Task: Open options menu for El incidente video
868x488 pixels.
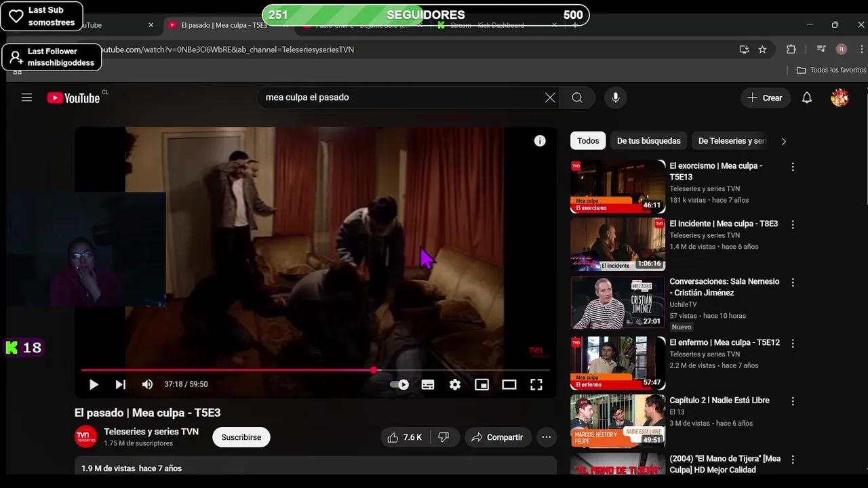Action: pyautogui.click(x=793, y=224)
